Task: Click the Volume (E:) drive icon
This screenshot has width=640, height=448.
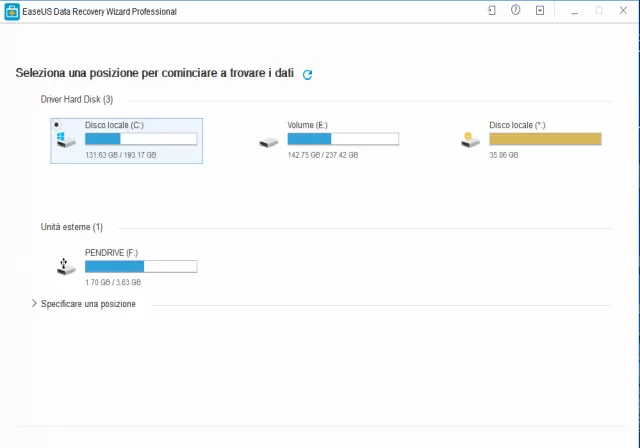Action: [269, 142]
